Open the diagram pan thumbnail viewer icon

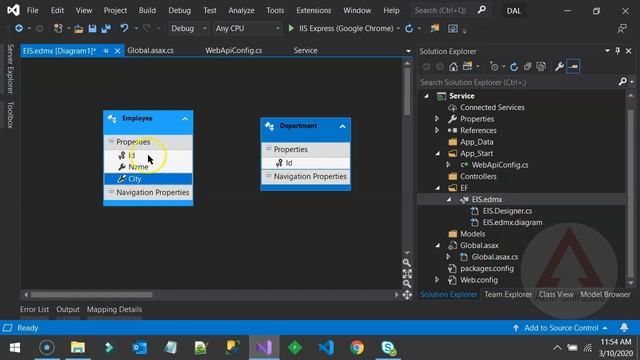[x=407, y=295]
